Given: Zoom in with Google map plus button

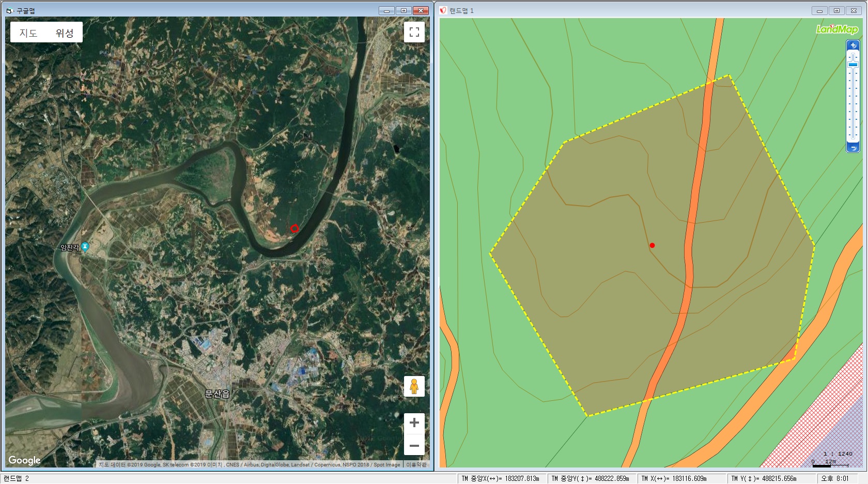Looking at the screenshot, I should click(414, 423).
